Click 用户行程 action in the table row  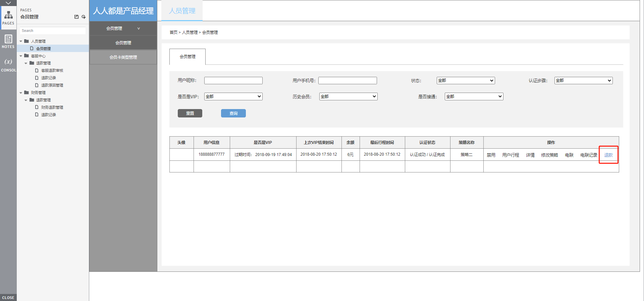tap(511, 155)
